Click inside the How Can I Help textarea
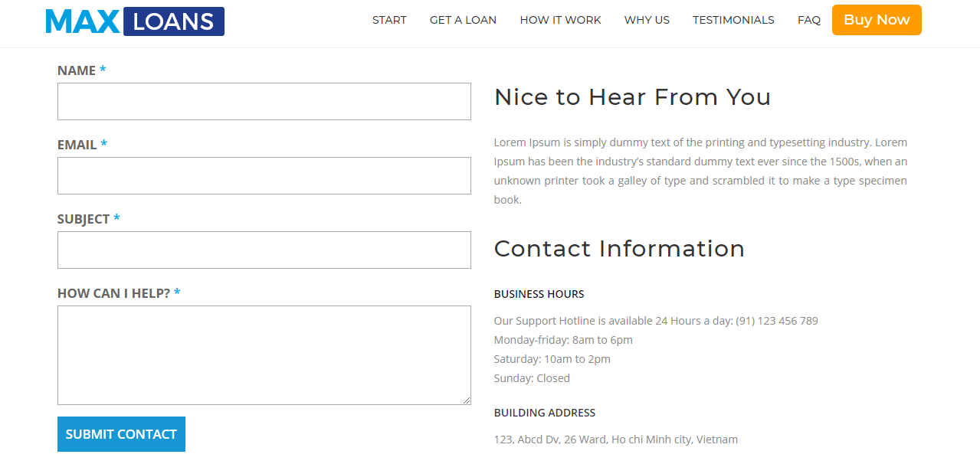Screen dimensions: 980x464 (264, 355)
